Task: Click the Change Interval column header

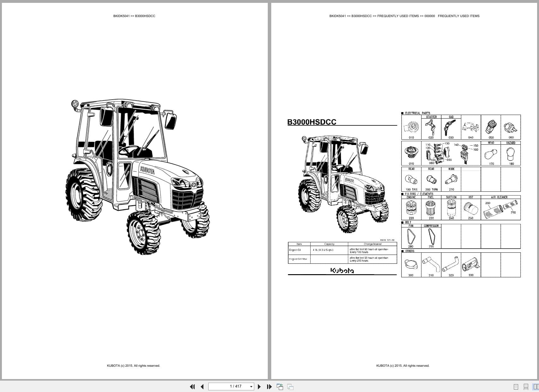Action: [x=373, y=244]
